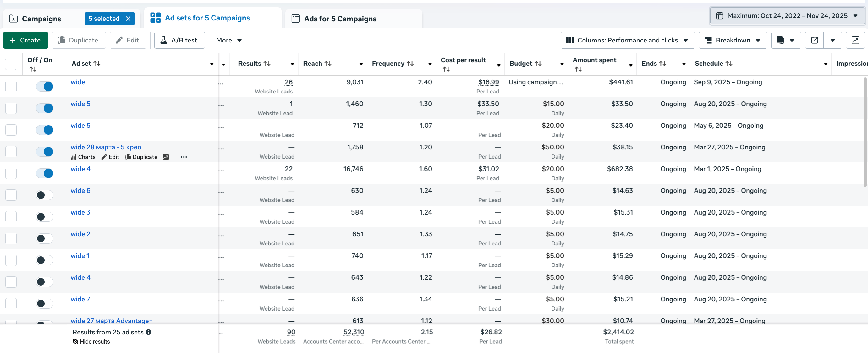The image size is (868, 353).
Task: Open Columns: Performance and clicks dropdown
Action: pyautogui.click(x=627, y=40)
